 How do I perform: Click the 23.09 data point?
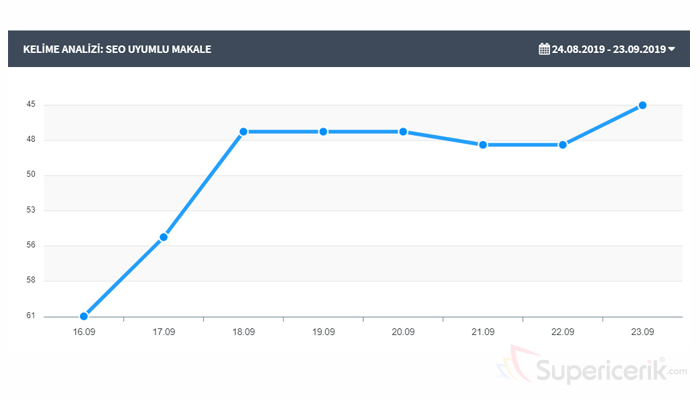tap(643, 105)
